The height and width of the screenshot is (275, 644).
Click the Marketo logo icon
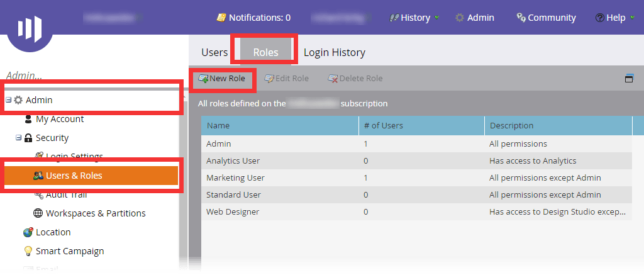[x=30, y=28]
